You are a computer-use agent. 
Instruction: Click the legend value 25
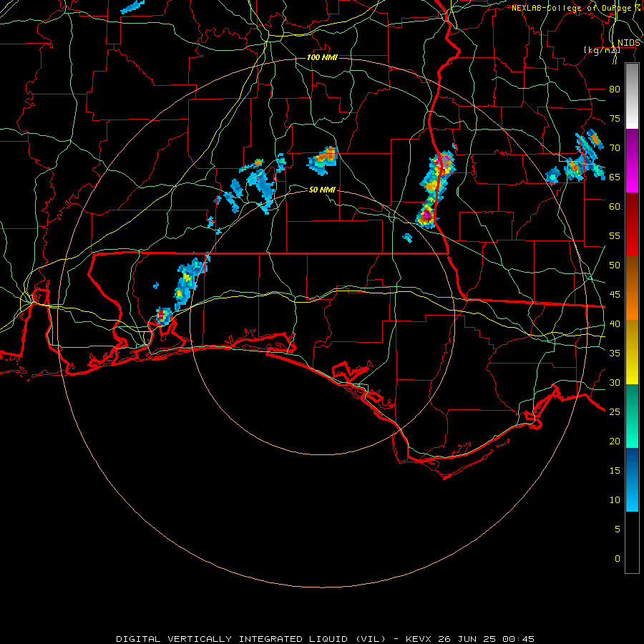[615, 412]
